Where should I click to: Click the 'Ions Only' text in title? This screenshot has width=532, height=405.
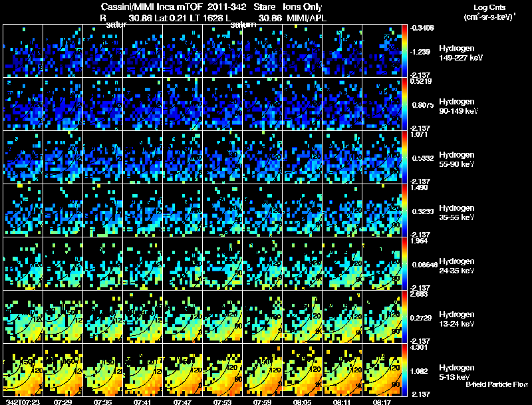point(303,7)
